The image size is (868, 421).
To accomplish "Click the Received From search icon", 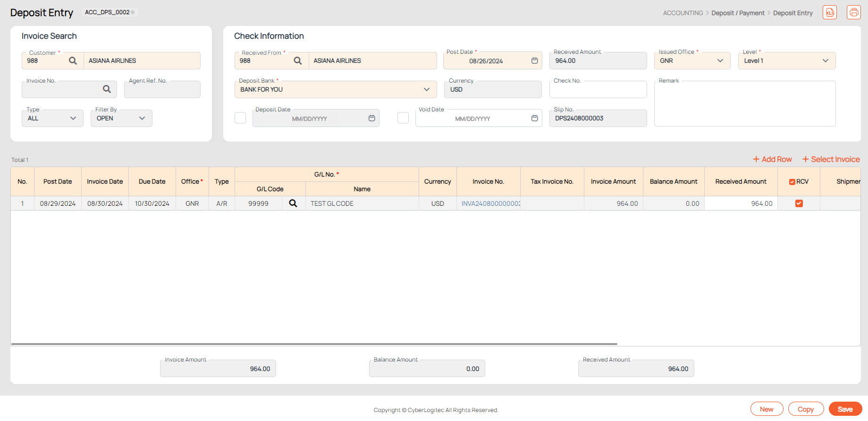I will (x=298, y=61).
